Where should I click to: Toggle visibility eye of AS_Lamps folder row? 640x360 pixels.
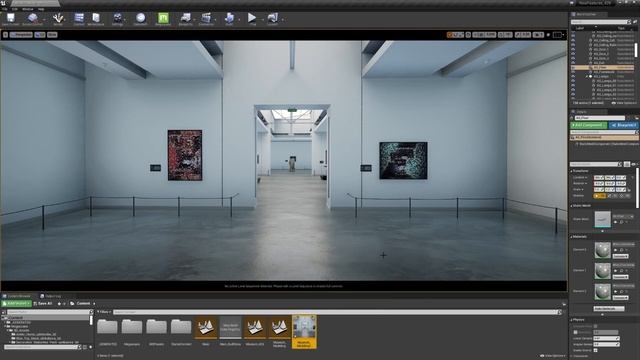click(x=573, y=76)
